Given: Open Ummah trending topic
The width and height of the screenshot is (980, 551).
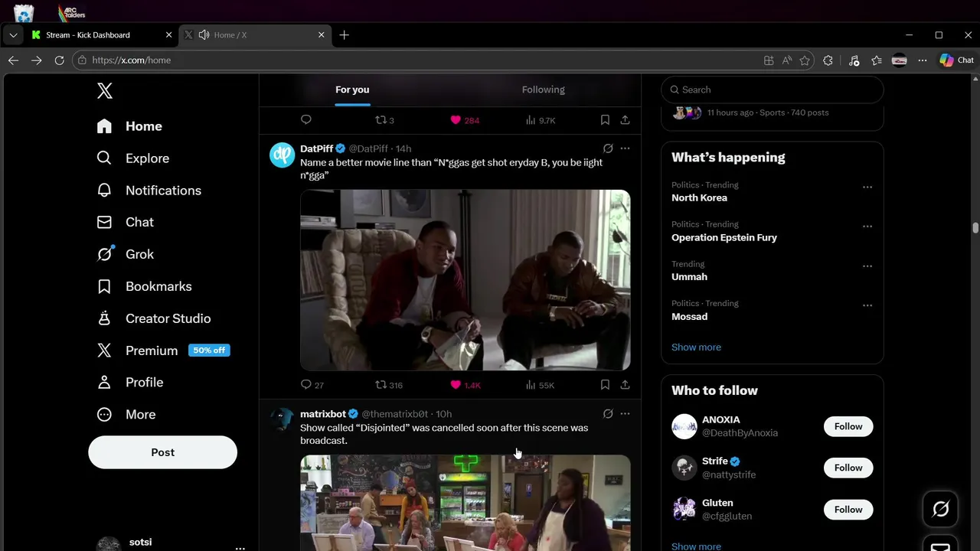Looking at the screenshot, I should (689, 277).
